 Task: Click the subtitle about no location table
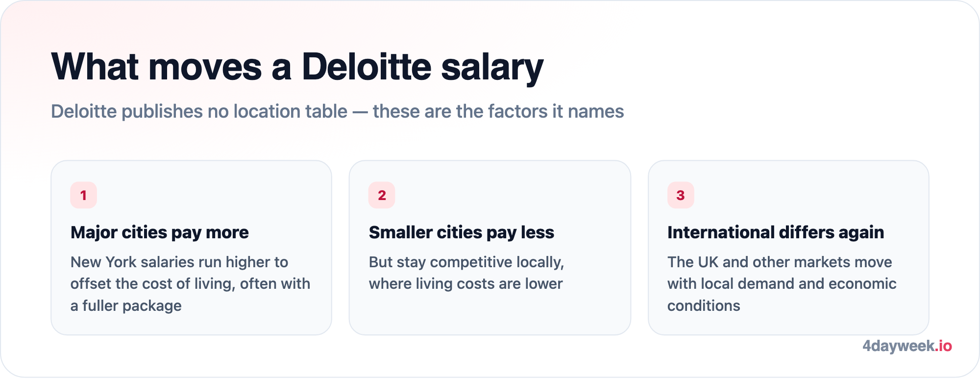point(338,111)
